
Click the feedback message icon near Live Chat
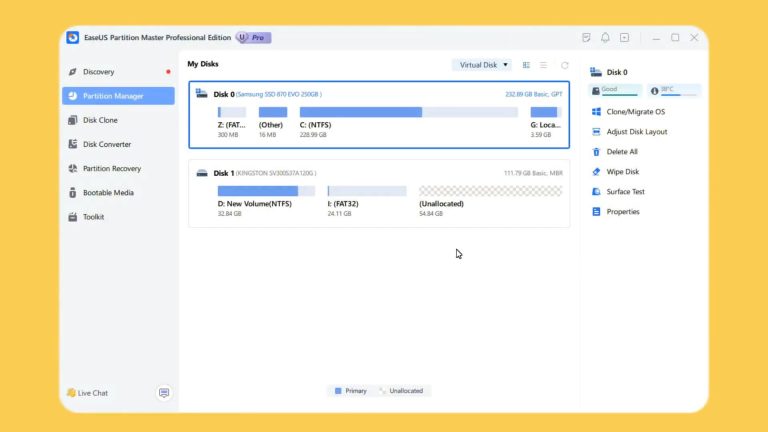pyautogui.click(x=164, y=393)
